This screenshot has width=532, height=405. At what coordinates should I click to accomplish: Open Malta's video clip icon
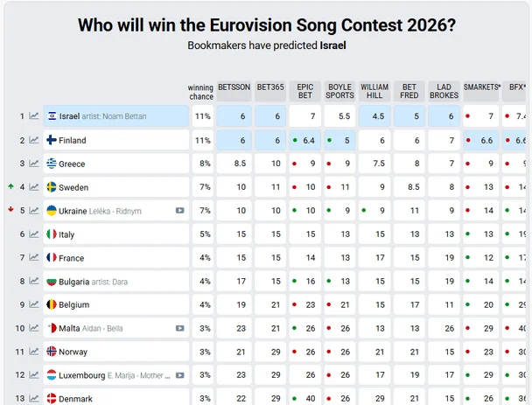(179, 328)
